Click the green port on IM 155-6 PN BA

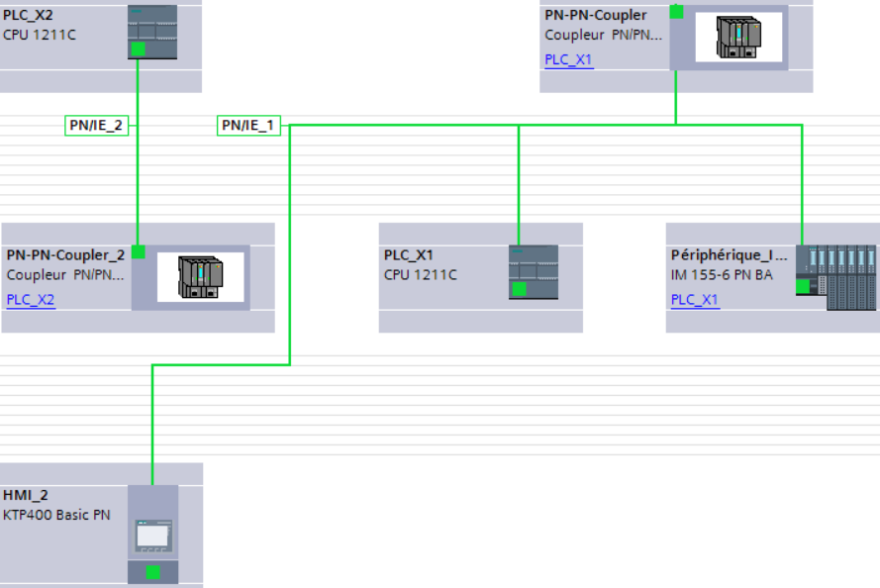pyautogui.click(x=803, y=286)
